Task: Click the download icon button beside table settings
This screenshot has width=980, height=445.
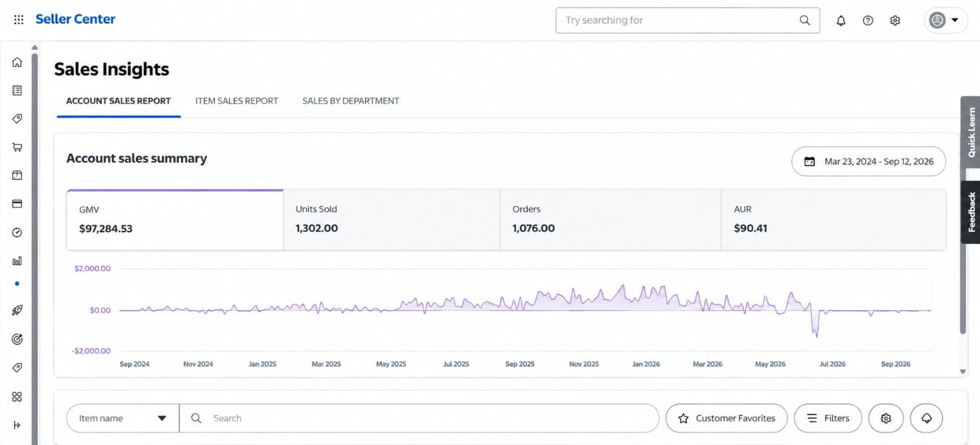Action: point(927,418)
